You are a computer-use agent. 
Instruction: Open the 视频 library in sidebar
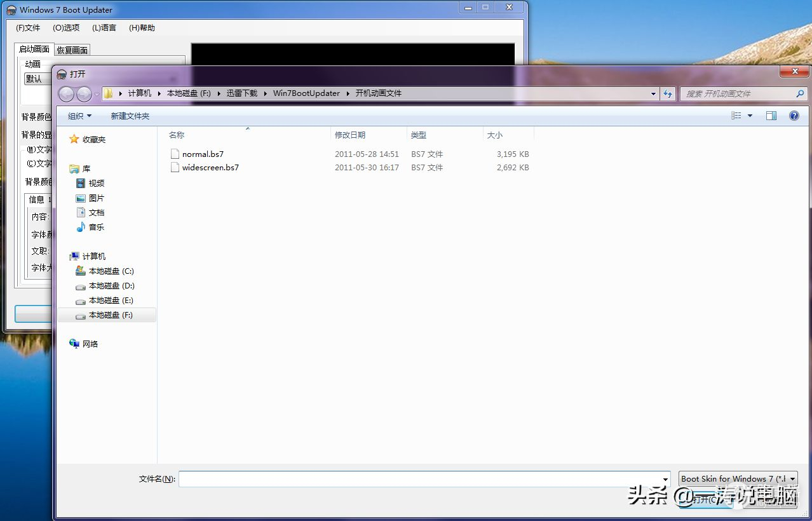[97, 184]
